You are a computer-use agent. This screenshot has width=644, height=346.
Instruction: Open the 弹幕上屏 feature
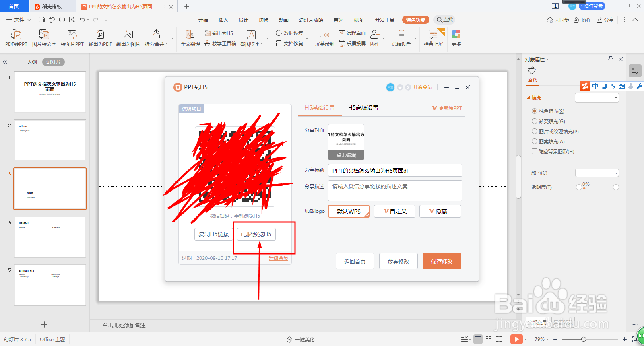[x=433, y=38]
